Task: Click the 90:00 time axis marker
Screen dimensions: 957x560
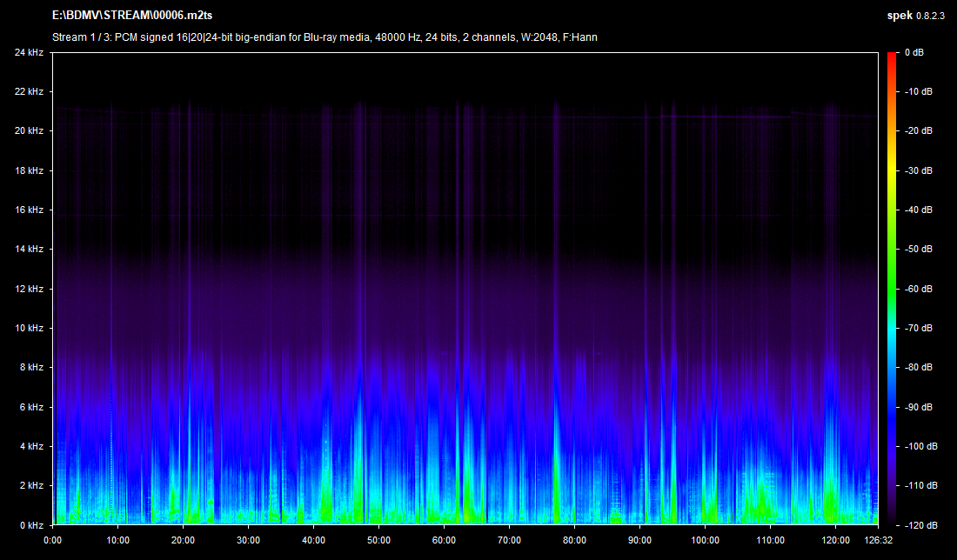Action: tap(639, 539)
